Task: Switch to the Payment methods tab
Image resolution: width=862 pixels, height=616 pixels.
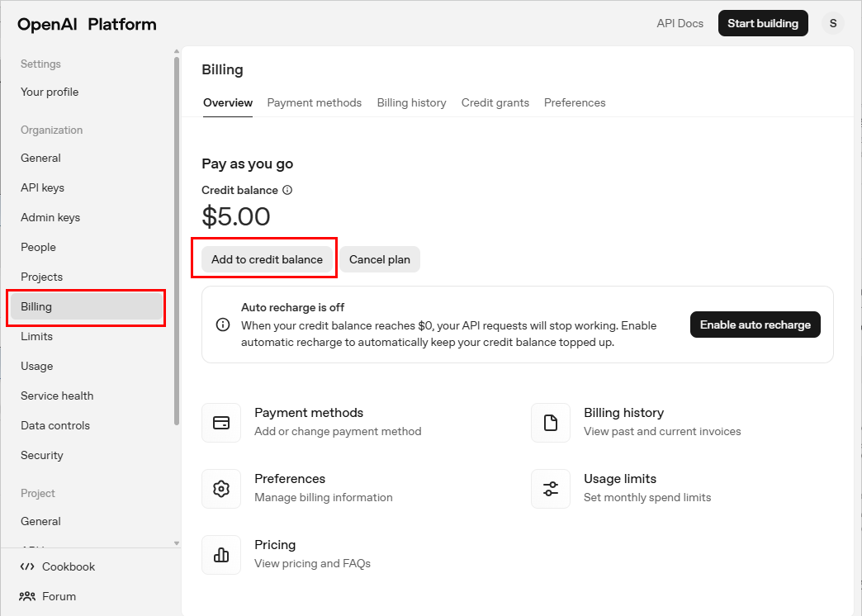Action: [x=314, y=102]
